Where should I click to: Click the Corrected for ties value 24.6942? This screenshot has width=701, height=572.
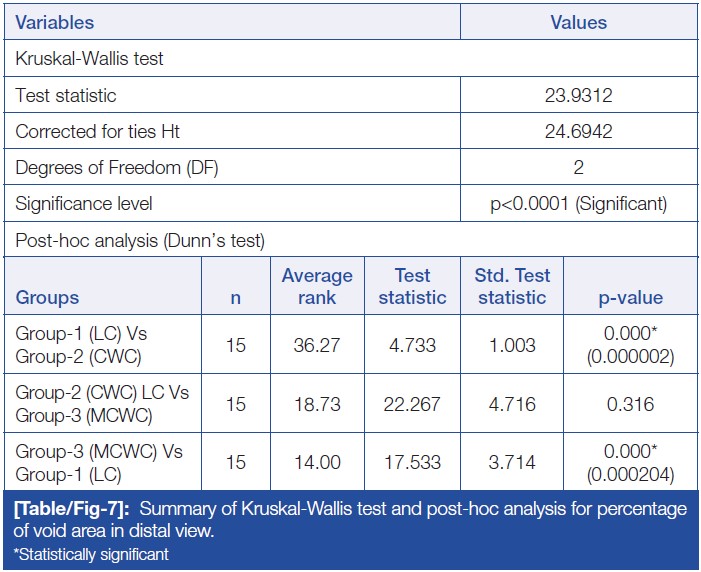578,132
